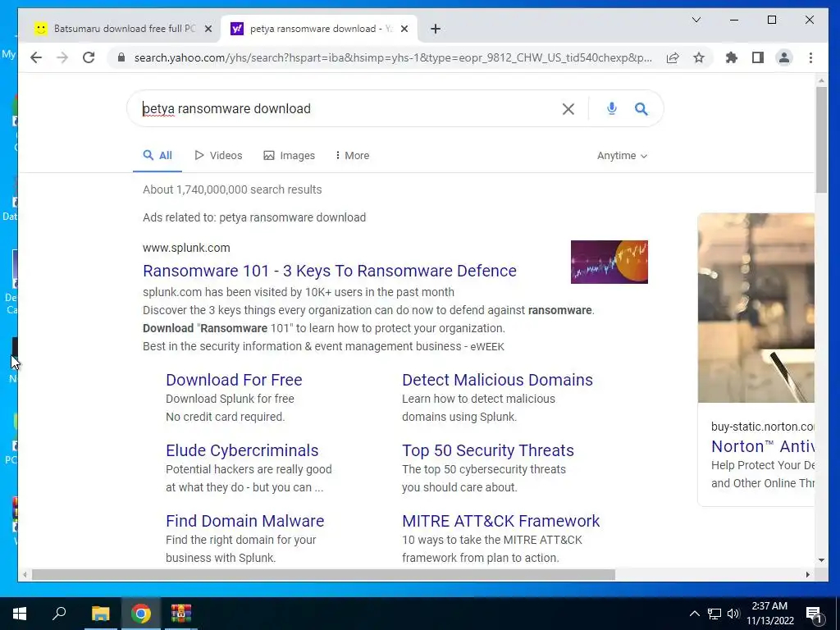The image size is (840, 630).
Task: Close the Batsumaru download tab
Action: pyautogui.click(x=208, y=29)
